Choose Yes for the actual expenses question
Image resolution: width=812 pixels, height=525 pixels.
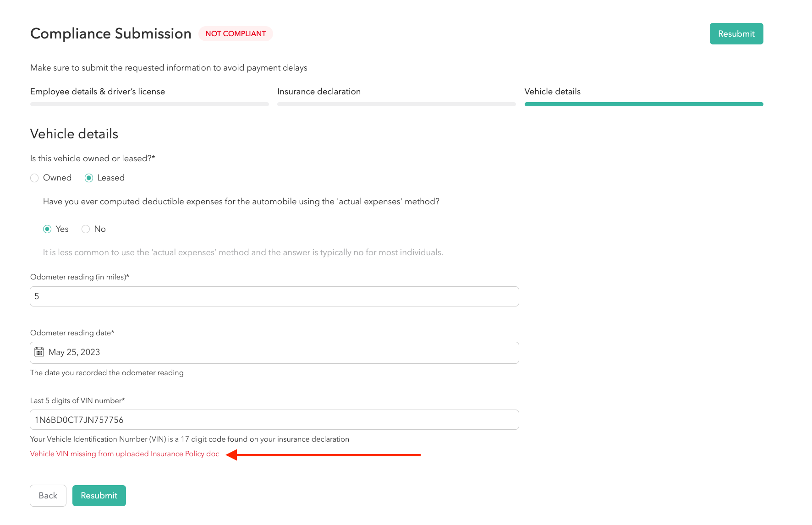tap(48, 229)
